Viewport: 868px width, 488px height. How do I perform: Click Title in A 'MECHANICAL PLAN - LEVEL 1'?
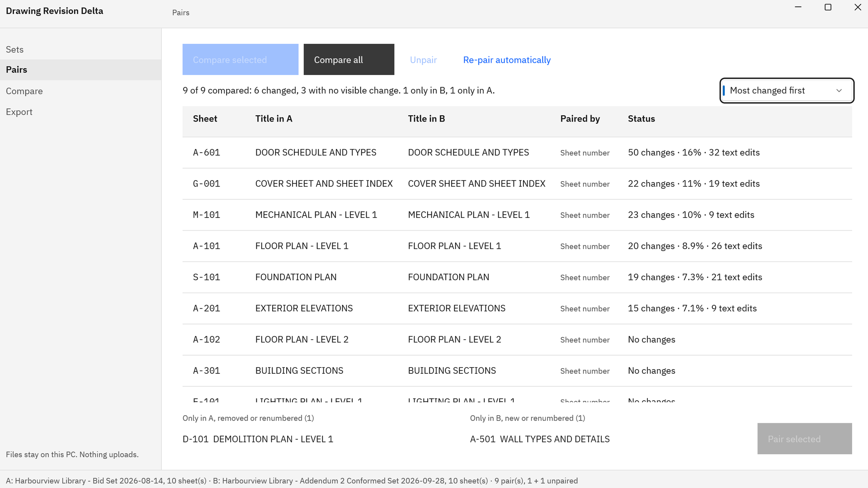click(x=316, y=215)
